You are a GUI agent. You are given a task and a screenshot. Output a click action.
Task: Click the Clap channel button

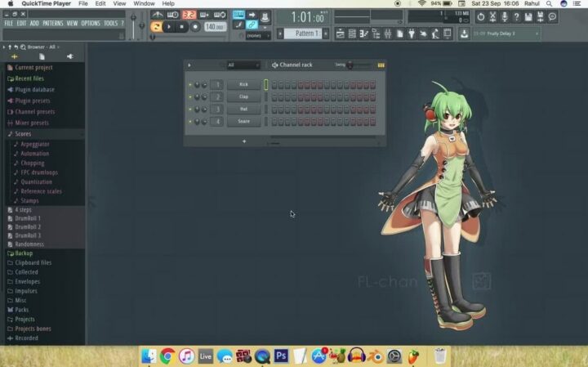[x=243, y=96]
